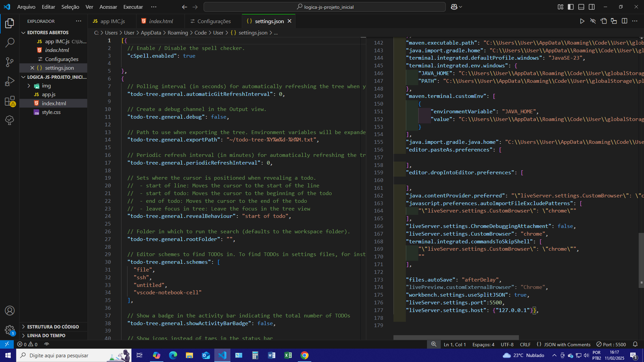Navigate back with the left arrow
The height and width of the screenshot is (362, 644).
(x=184, y=7)
